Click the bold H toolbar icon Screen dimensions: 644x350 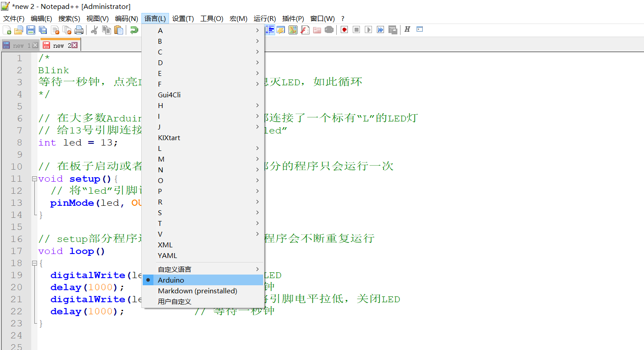[x=407, y=29]
